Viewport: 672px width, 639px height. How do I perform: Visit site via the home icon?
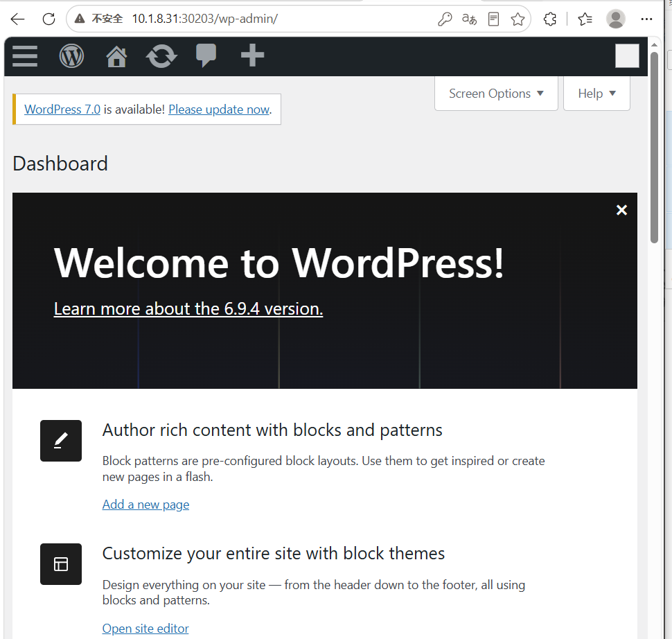tap(116, 56)
